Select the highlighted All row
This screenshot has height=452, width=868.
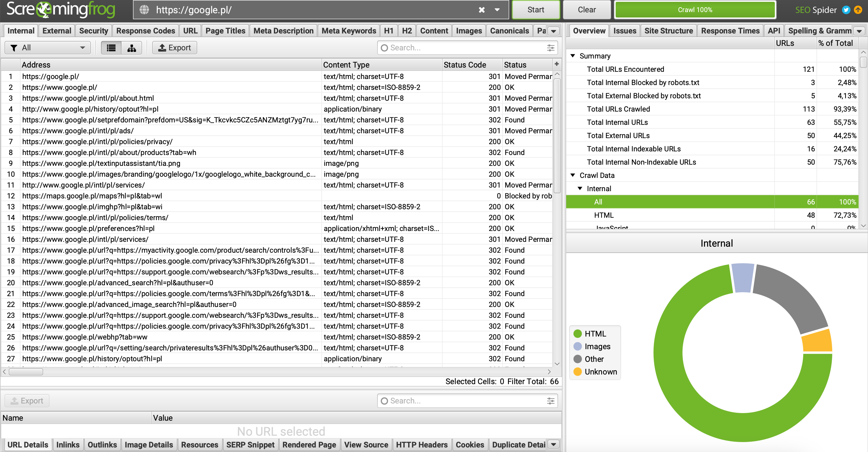coord(712,201)
